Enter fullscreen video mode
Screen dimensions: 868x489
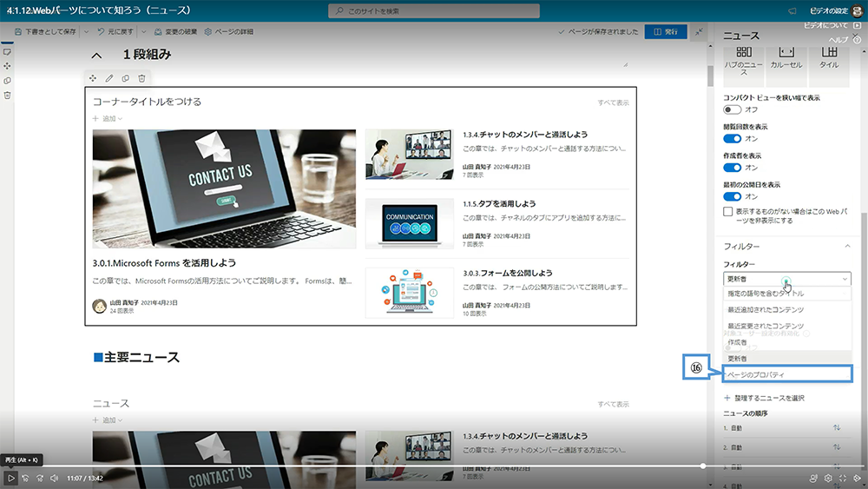click(x=843, y=478)
